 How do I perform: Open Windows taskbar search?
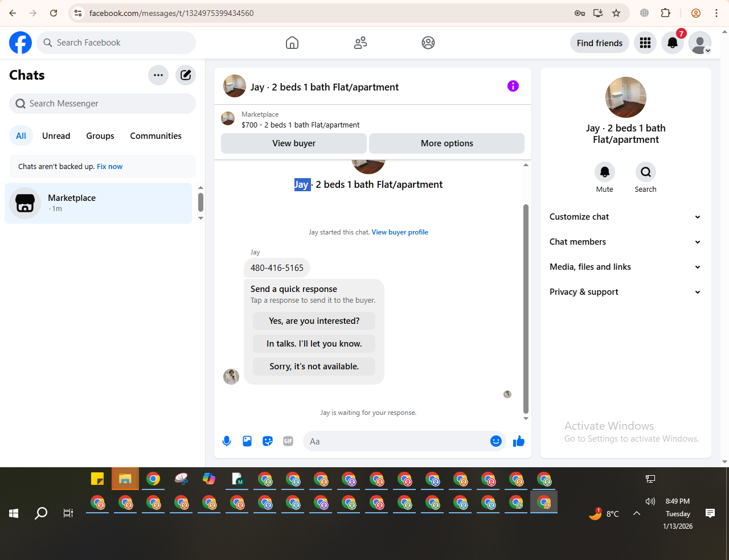click(41, 513)
